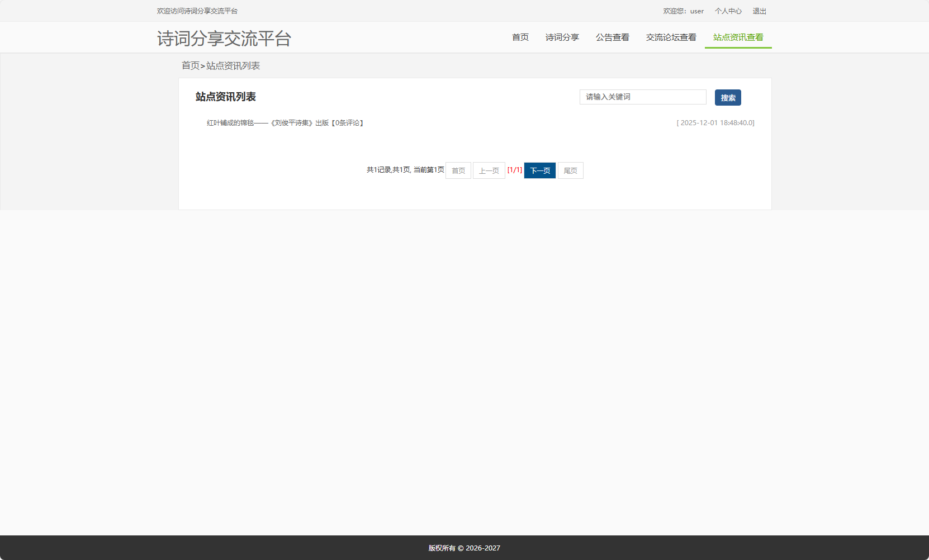The image size is (929, 560).
Task: Click the 尾页 last page button
Action: tap(570, 170)
